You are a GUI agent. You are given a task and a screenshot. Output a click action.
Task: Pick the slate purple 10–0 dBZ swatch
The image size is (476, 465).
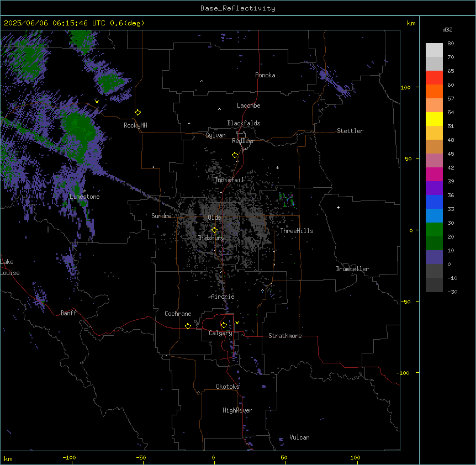(434, 257)
